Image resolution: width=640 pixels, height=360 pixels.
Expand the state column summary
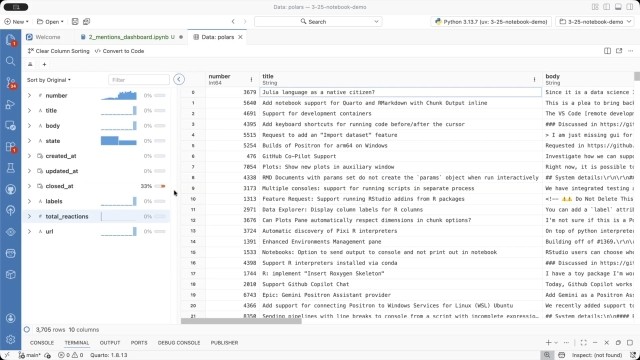(x=29, y=141)
